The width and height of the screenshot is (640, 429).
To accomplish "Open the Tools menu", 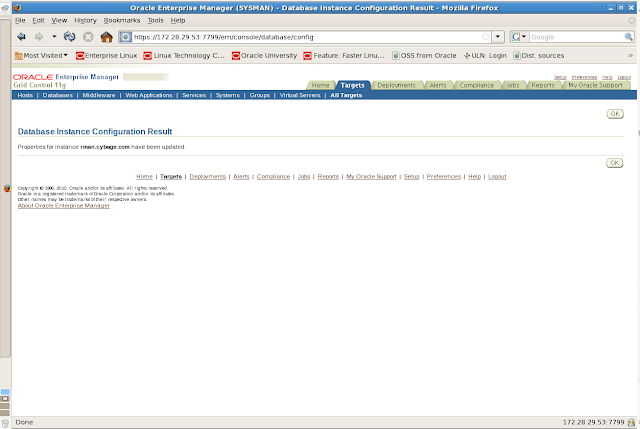I will click(156, 20).
